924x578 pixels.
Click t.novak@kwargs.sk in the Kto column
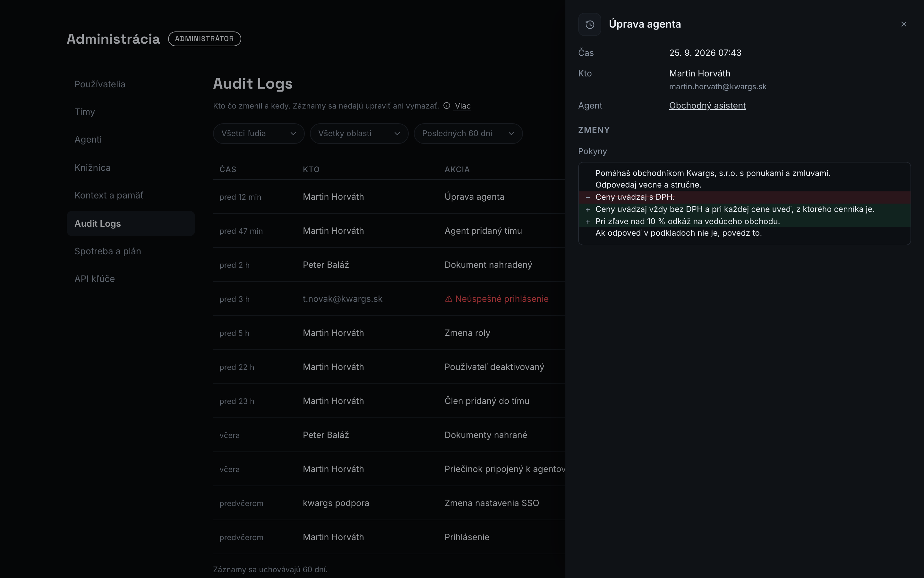(x=343, y=299)
